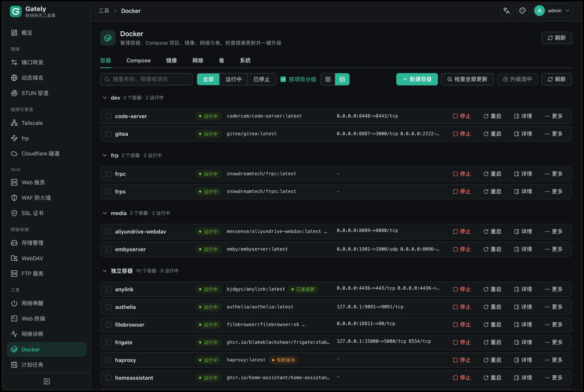
Task: Collapse the dev project group
Action: (x=105, y=98)
